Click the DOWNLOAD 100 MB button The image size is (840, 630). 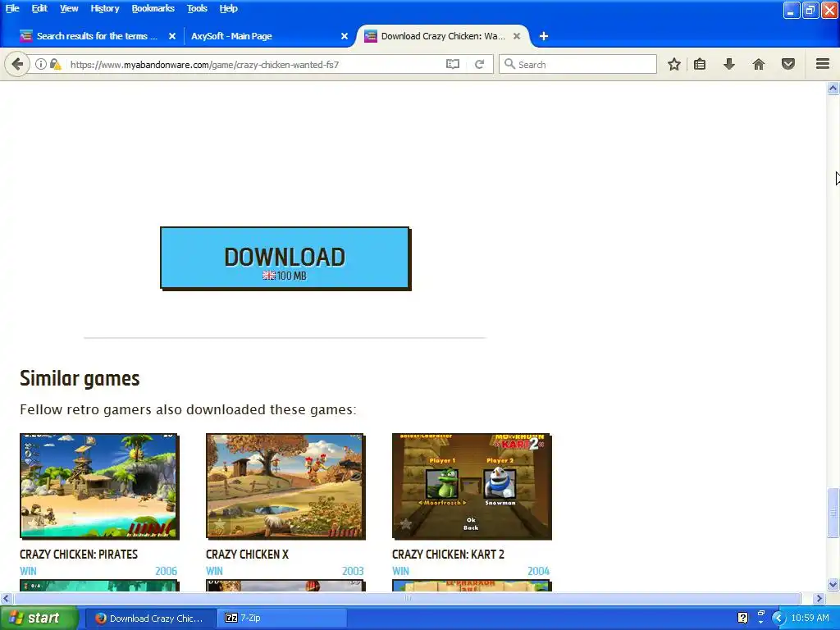pyautogui.click(x=285, y=258)
